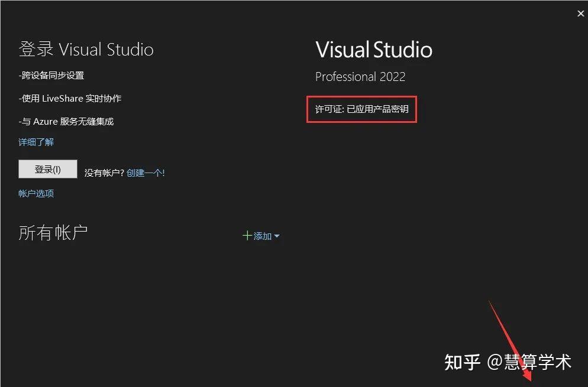Click -使用 LiveShare 实时协作 feature text
Image resolution: width=588 pixels, height=387 pixels.
(x=70, y=98)
